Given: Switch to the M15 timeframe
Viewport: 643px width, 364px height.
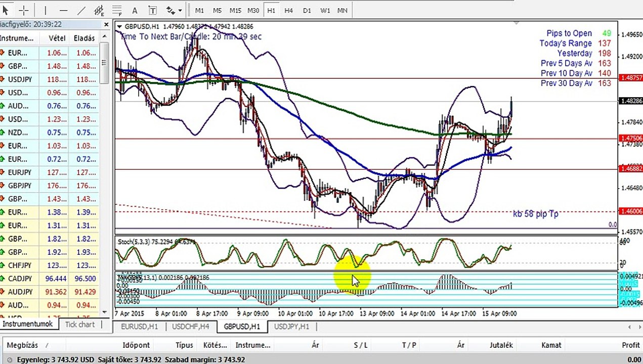Looking at the screenshot, I should [x=235, y=10].
